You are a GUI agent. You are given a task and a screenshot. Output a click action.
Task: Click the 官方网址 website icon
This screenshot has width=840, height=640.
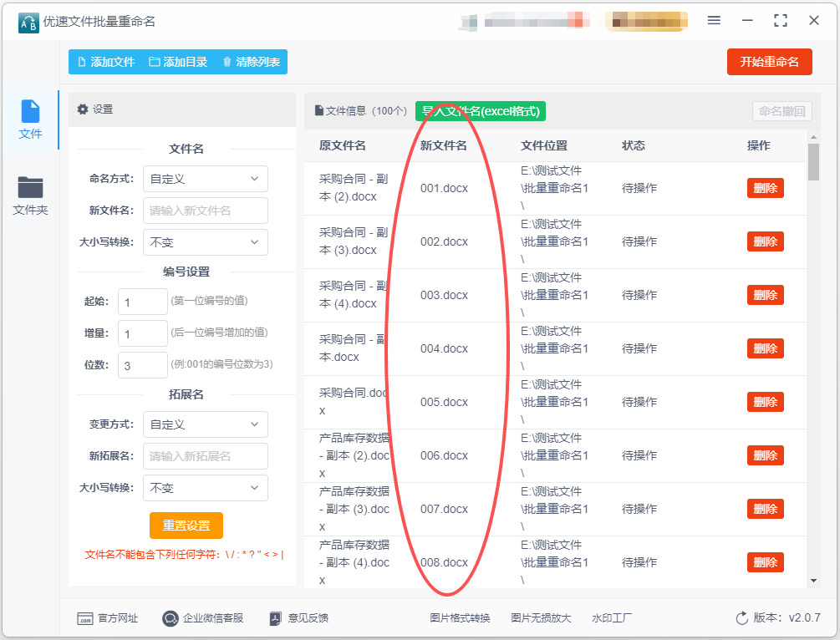(84, 618)
